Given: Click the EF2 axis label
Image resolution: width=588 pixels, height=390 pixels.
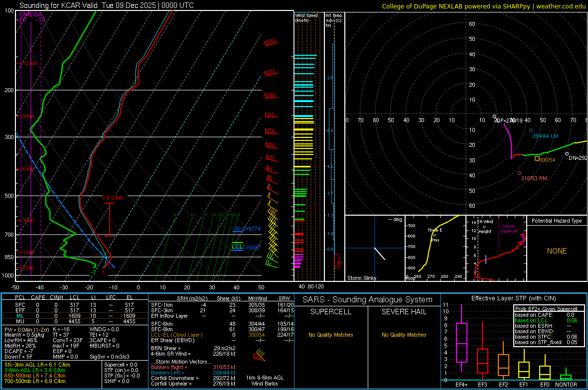Looking at the screenshot, I should (x=503, y=385).
